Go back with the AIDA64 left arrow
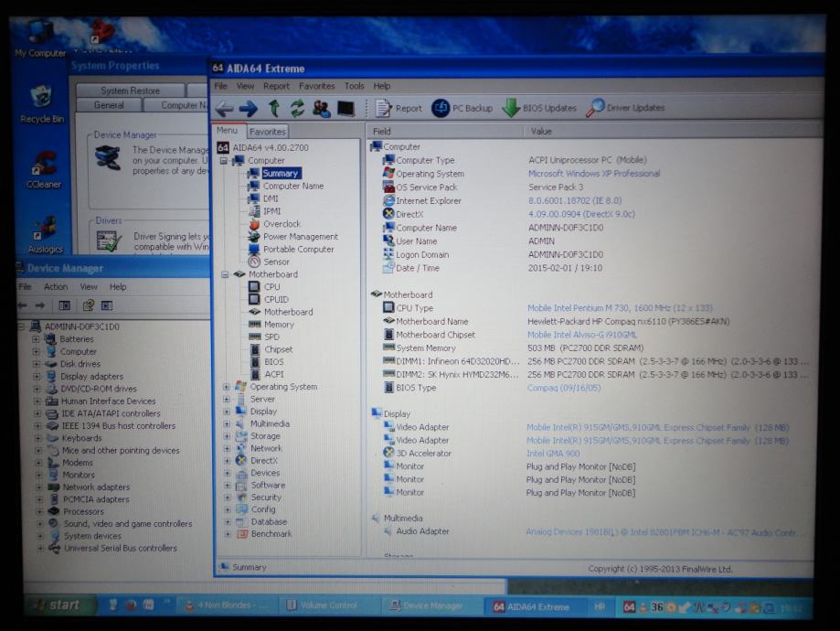 [225, 108]
